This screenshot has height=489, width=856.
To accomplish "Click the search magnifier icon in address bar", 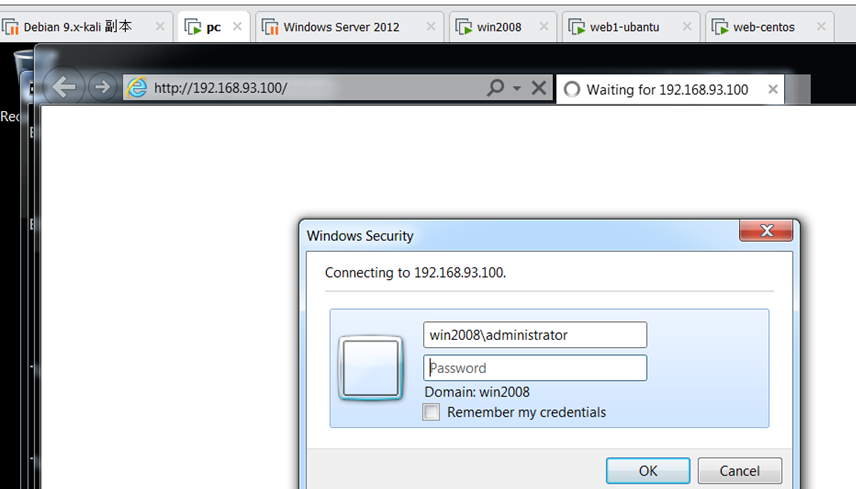I will point(495,88).
